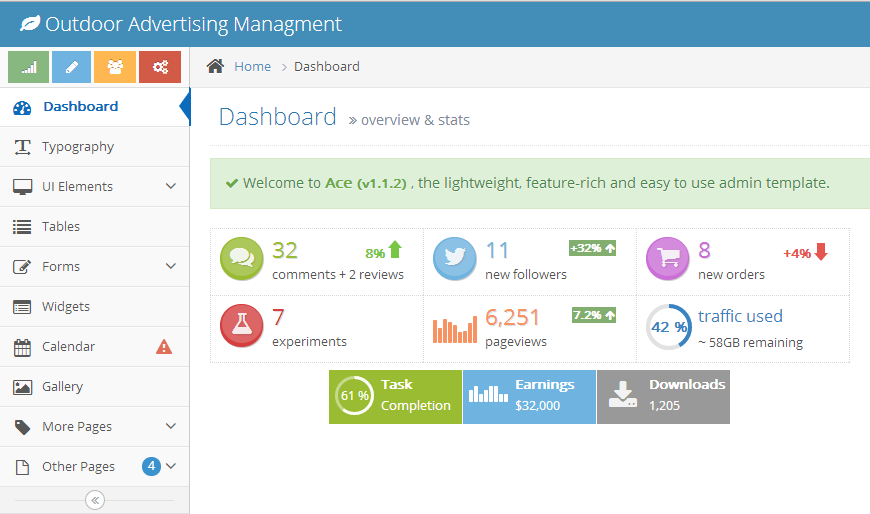Open the Typography menu item
The width and height of the screenshot is (870, 514).
coord(78,147)
